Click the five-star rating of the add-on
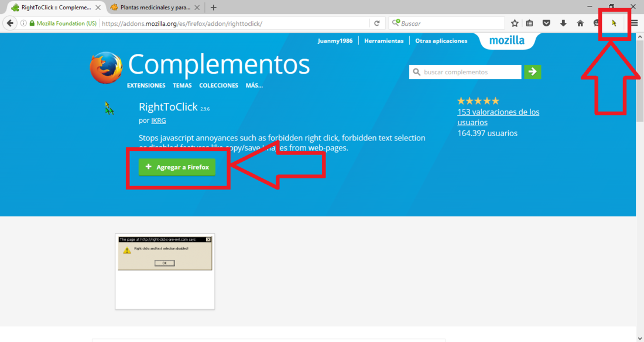This screenshot has width=644, height=342. (478, 101)
